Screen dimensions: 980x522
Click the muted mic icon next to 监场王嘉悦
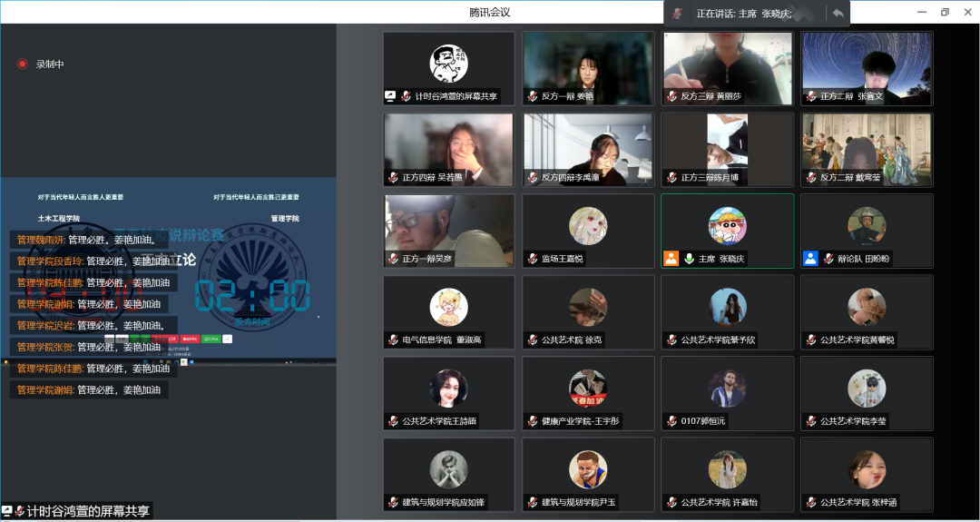[x=532, y=259]
